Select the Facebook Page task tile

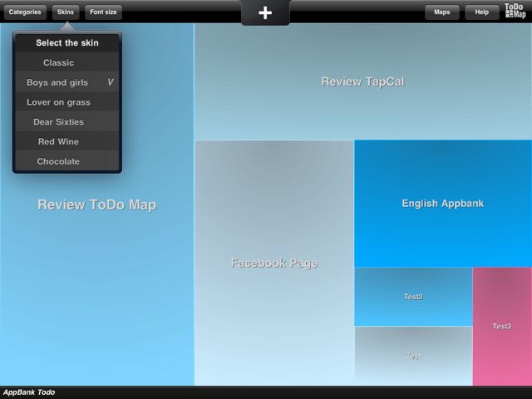(274, 263)
